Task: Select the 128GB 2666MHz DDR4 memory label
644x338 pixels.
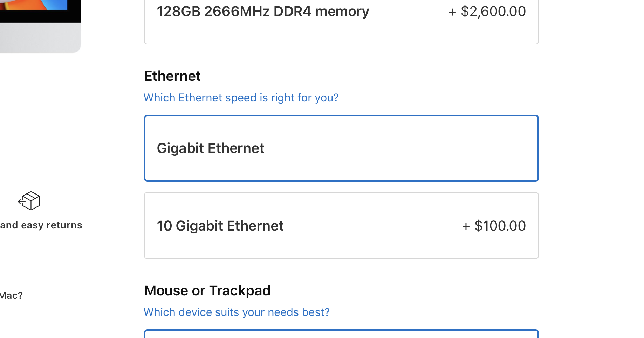Action: (x=263, y=12)
